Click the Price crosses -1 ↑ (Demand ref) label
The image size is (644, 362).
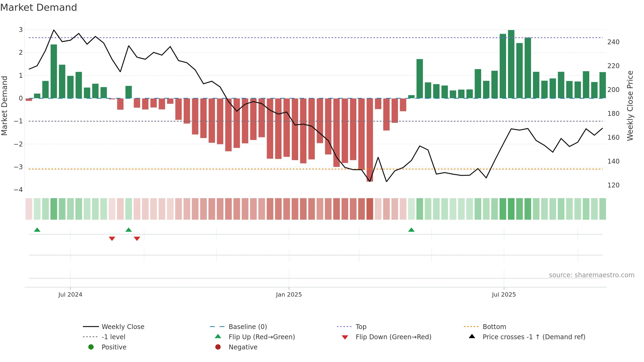point(534,337)
